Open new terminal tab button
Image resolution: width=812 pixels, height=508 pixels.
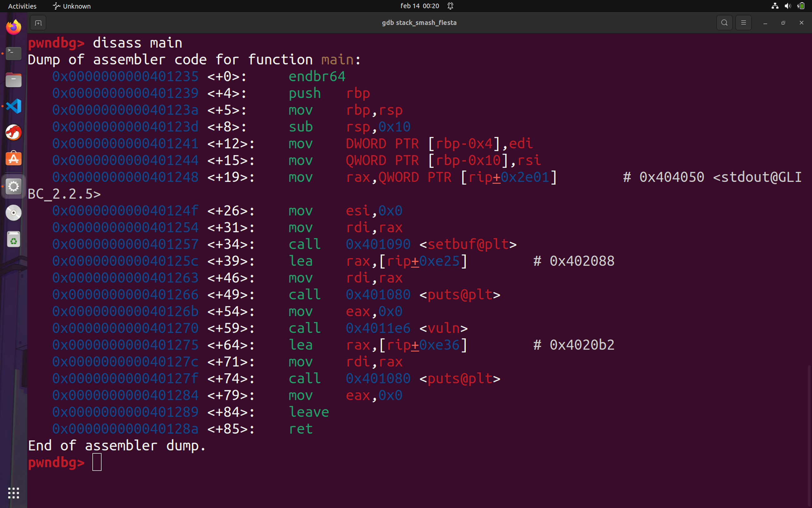click(38, 23)
